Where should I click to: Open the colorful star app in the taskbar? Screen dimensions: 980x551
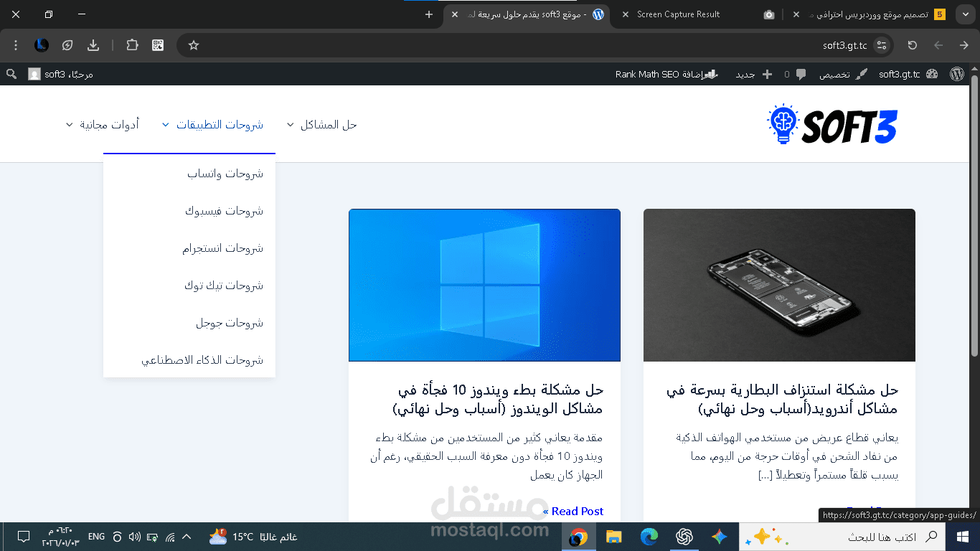720,537
